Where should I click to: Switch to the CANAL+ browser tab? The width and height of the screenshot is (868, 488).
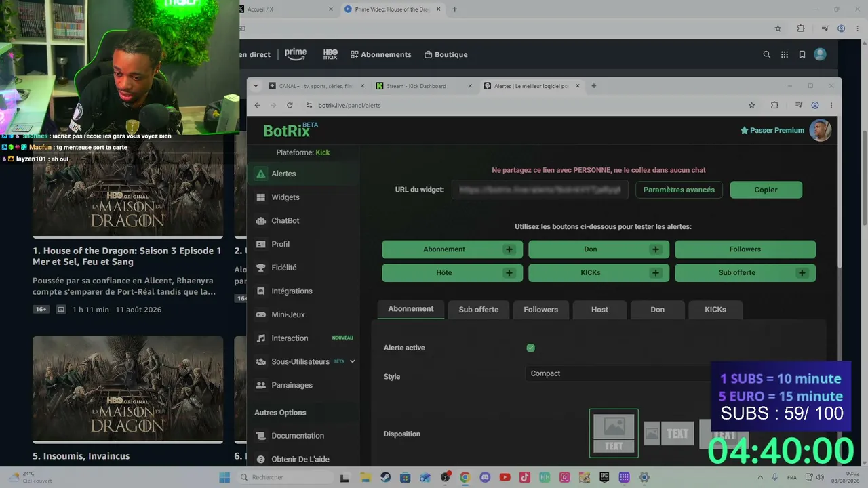(316, 86)
